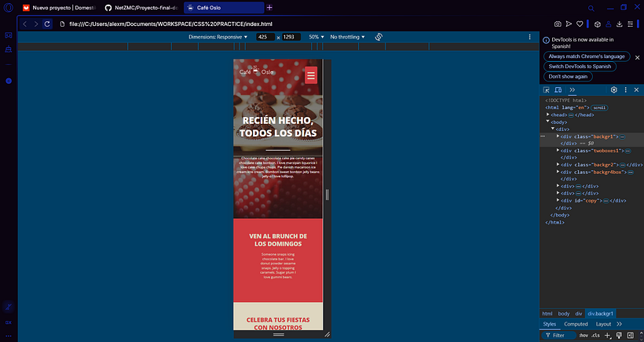The width and height of the screenshot is (644, 342).
Task: Focus the Styles Filter input
Action: (x=558, y=336)
